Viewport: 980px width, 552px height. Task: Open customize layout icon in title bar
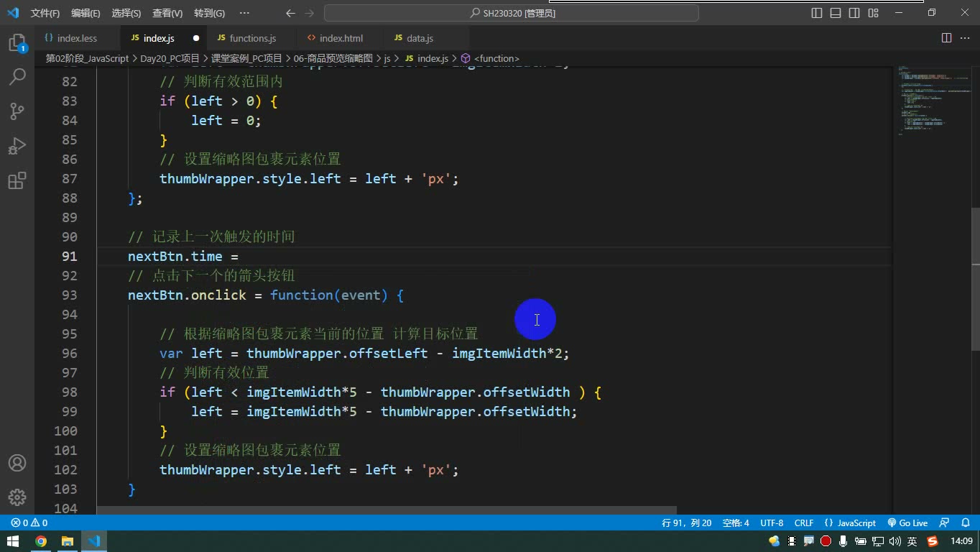point(873,13)
